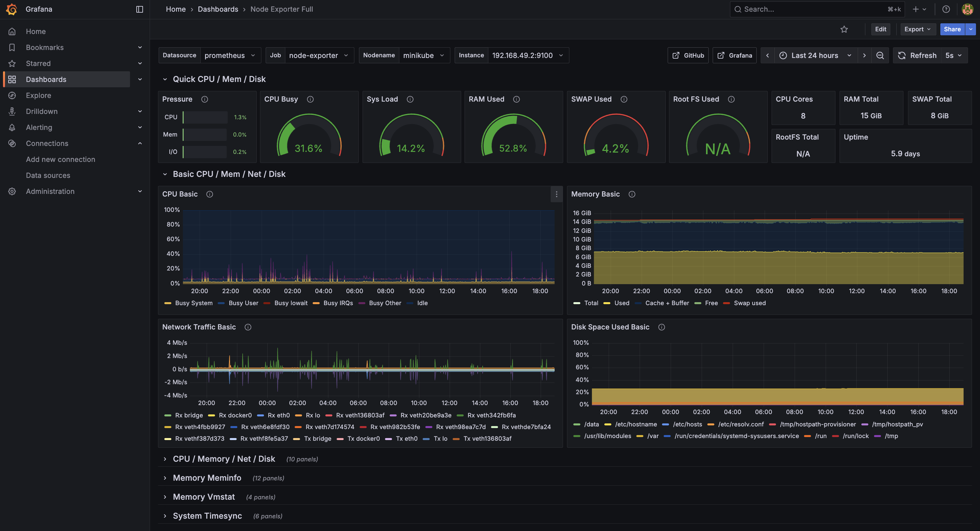This screenshot has width=980, height=531.
Task: Open Explore in the sidebar
Action: point(38,95)
